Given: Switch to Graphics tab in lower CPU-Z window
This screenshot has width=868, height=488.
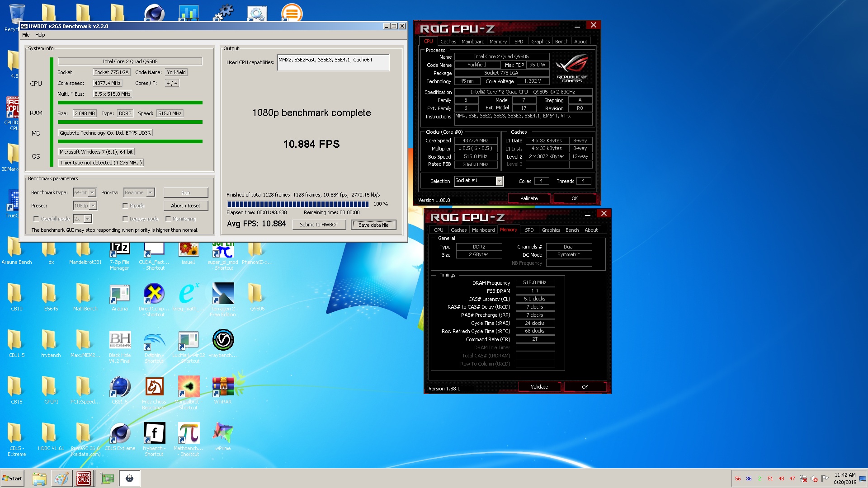Looking at the screenshot, I should pyautogui.click(x=551, y=230).
